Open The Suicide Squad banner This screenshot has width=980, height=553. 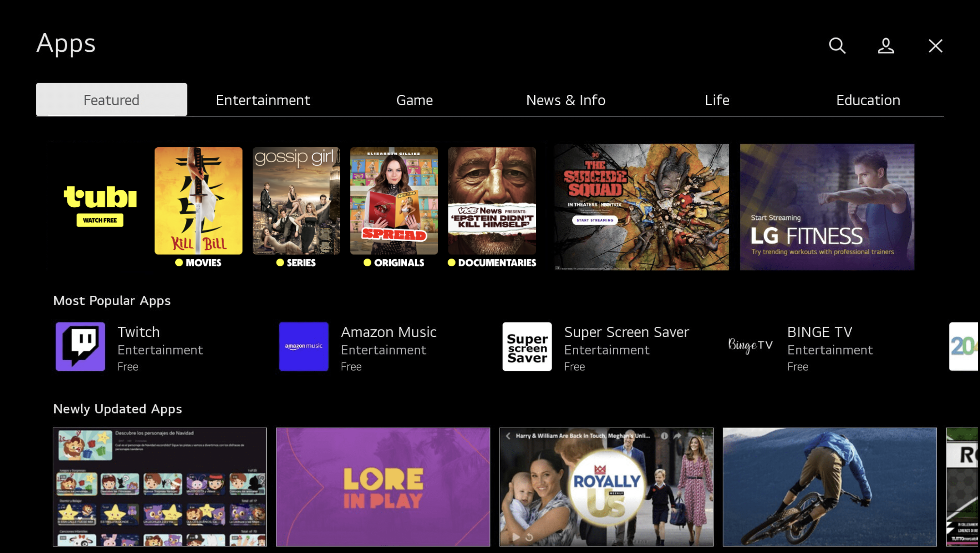pyautogui.click(x=642, y=207)
